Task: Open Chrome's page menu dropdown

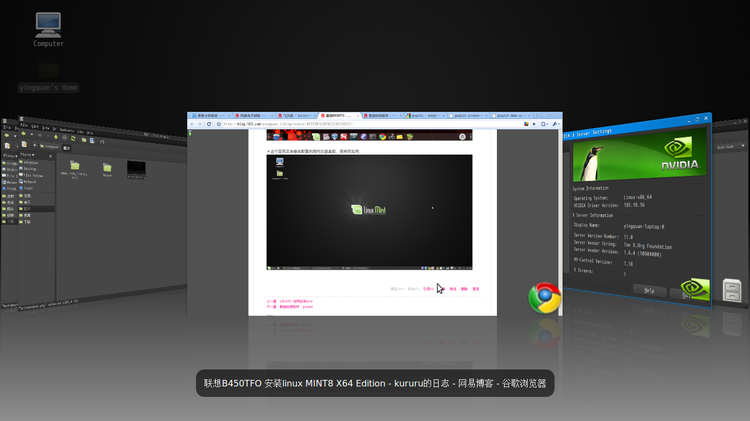Action: tap(545, 124)
